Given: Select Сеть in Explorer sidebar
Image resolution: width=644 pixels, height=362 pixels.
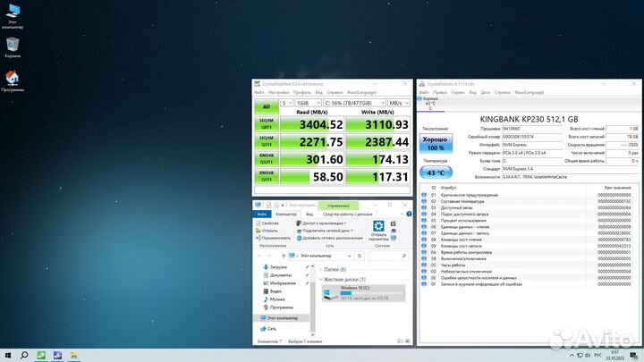Looking at the screenshot, I should click(272, 329).
